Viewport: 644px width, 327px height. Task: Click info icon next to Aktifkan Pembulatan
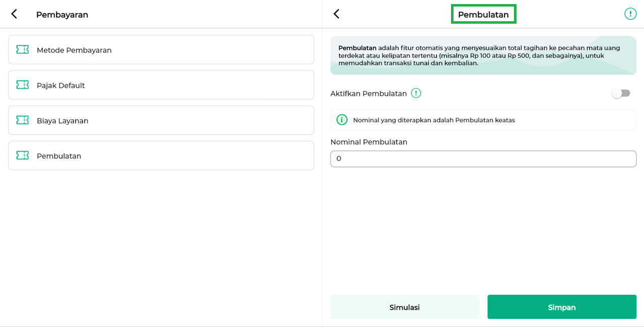click(416, 93)
